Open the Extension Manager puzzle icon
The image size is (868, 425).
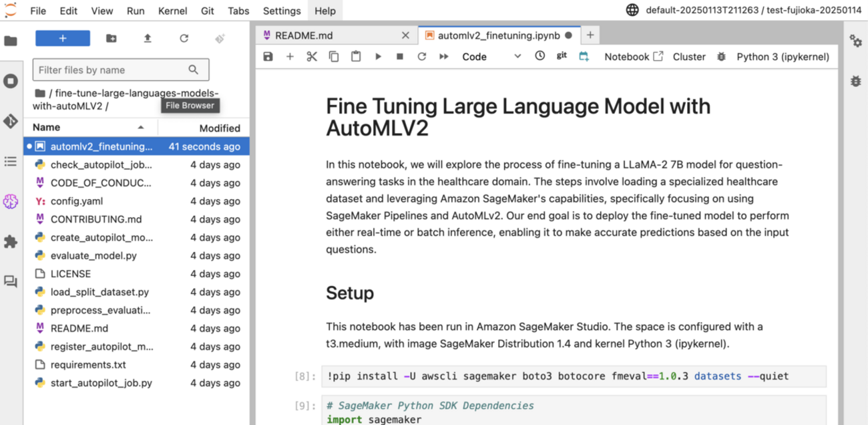[11, 242]
